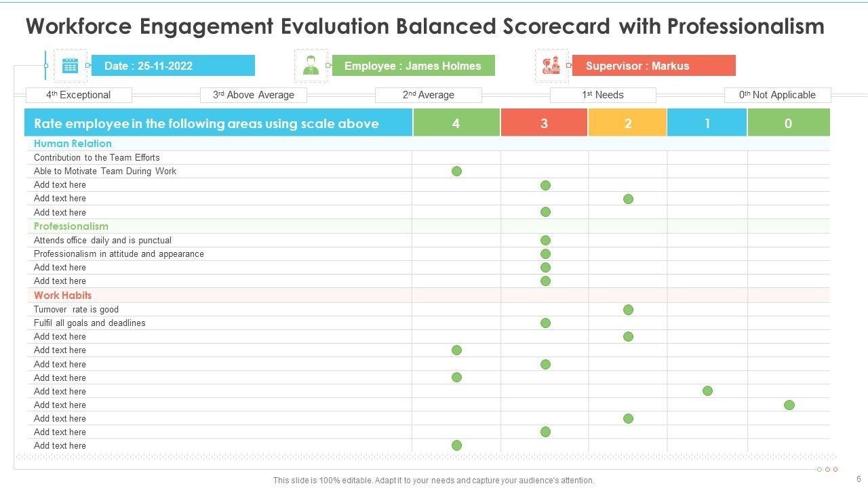Click the red column header numbered 3
This screenshot has width=868, height=488.
(x=545, y=123)
